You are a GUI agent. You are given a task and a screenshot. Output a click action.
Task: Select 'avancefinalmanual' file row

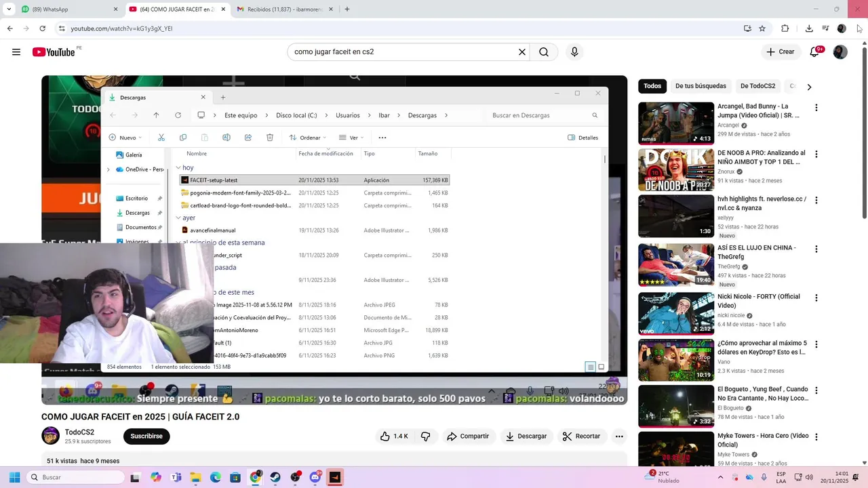pos(315,230)
